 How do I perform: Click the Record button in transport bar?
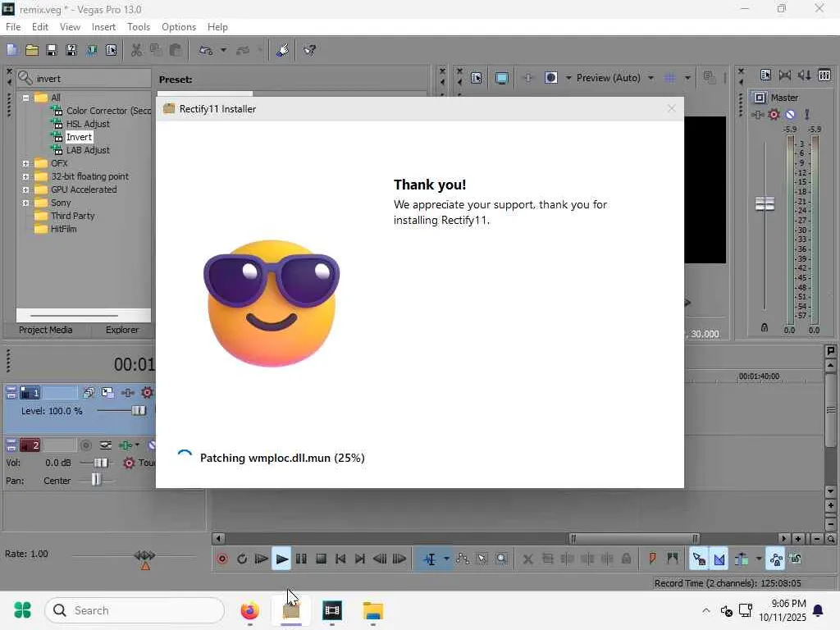(x=222, y=559)
